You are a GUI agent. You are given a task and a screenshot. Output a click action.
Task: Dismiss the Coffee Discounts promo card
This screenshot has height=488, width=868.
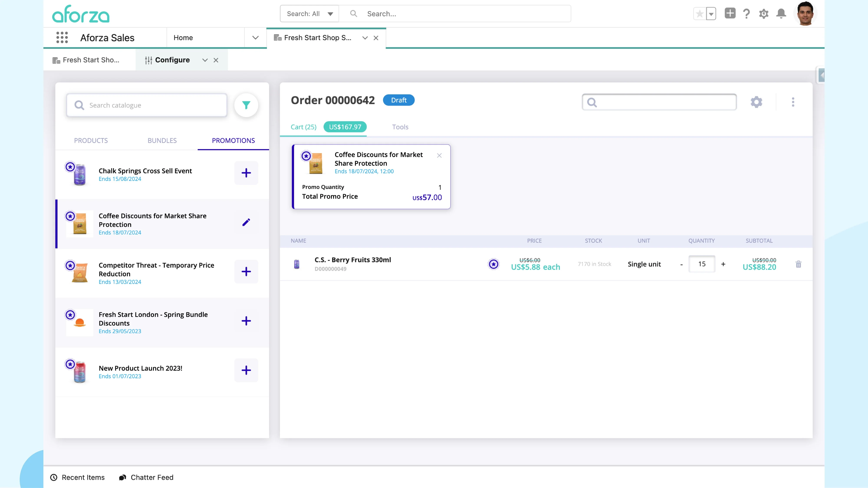pyautogui.click(x=439, y=156)
